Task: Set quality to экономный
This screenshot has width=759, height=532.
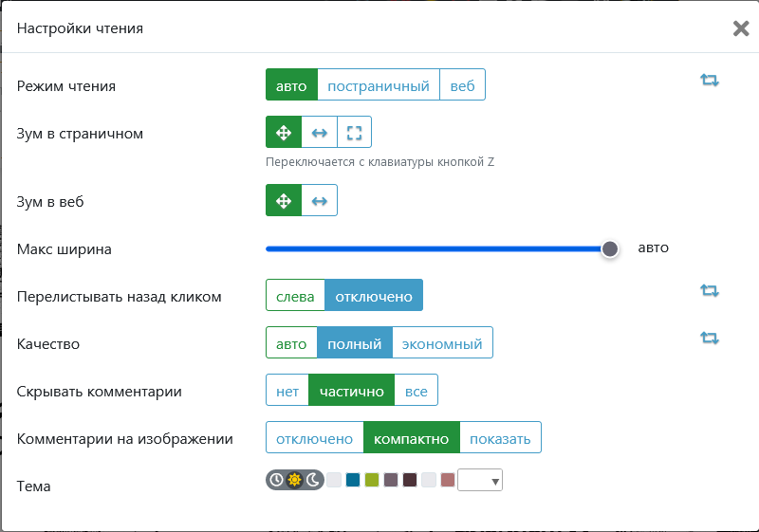Action: pyautogui.click(x=443, y=343)
